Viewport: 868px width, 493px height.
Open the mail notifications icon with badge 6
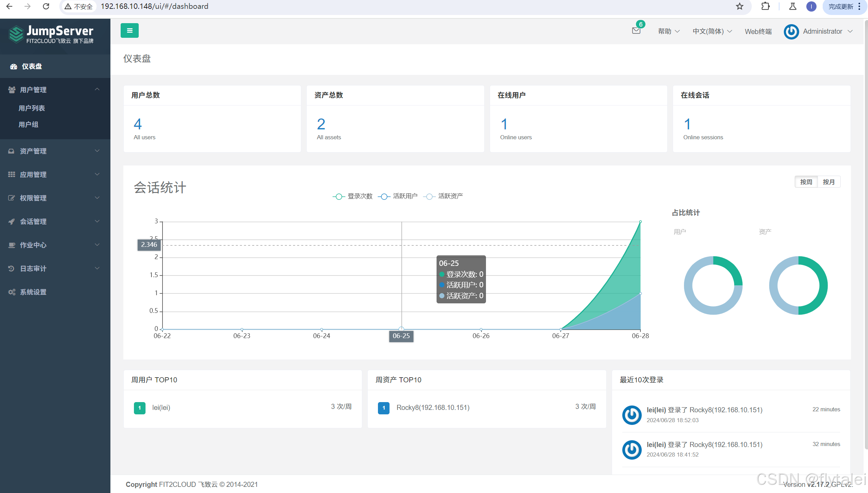click(x=636, y=30)
